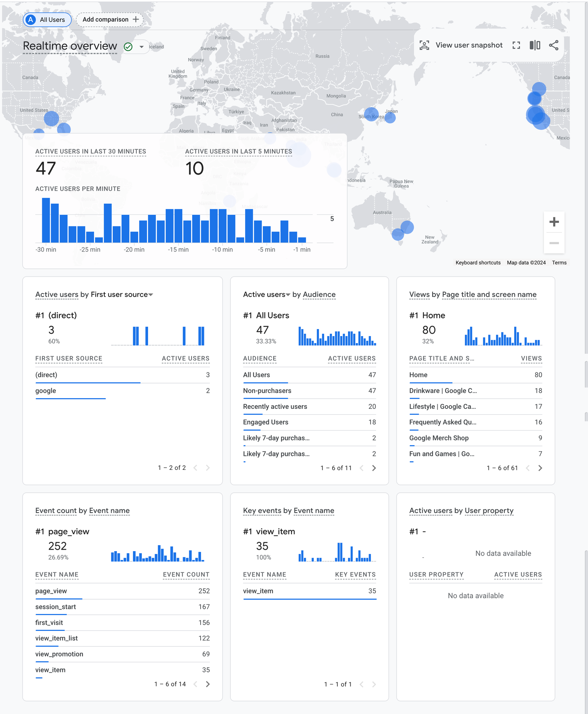This screenshot has height=714, width=588.
Task: Click the Audience dimension label
Action: (x=319, y=294)
